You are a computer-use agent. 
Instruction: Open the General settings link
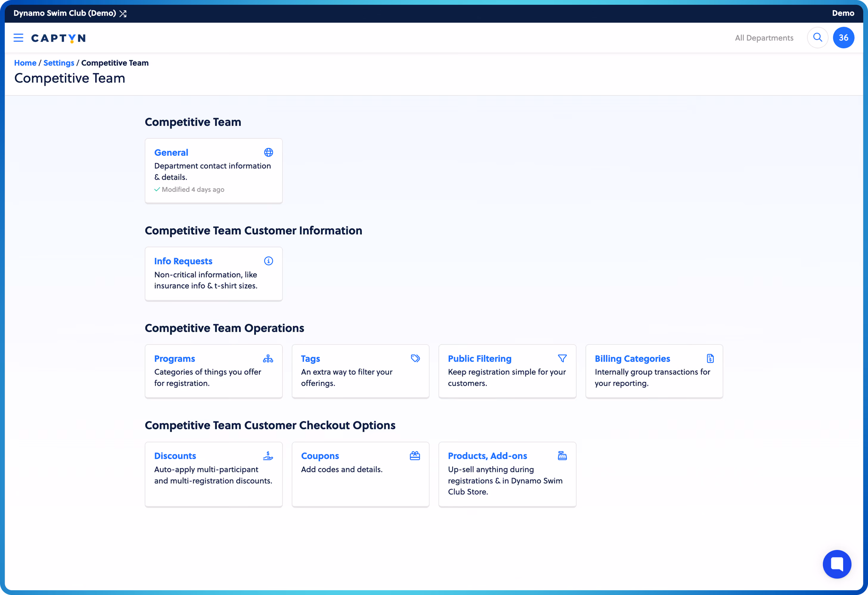[171, 152]
